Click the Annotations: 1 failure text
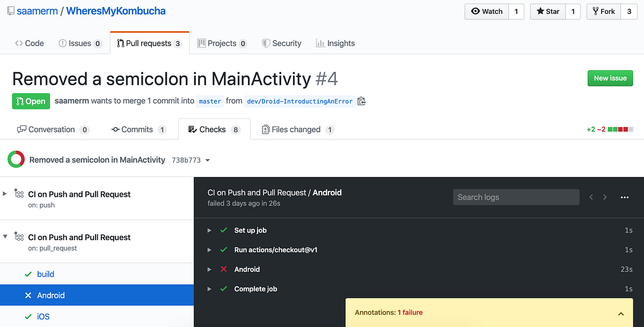The height and width of the screenshot is (327, 644). coord(389,313)
